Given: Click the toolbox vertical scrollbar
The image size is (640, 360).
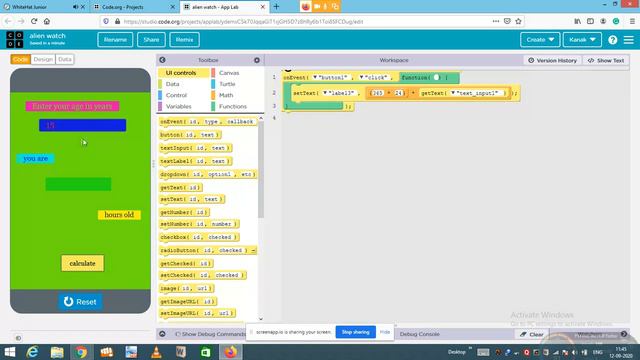Looking at the screenshot, I should (261, 169).
